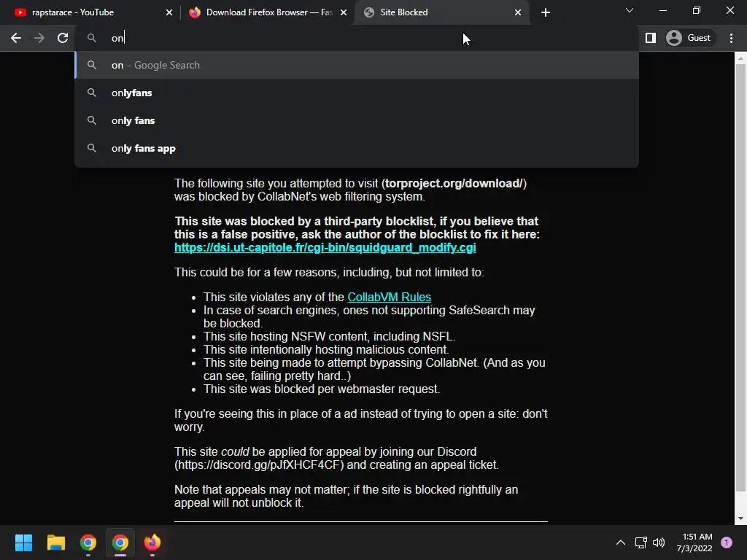Click the forward navigation arrow
This screenshot has width=747, height=560.
pyautogui.click(x=39, y=38)
